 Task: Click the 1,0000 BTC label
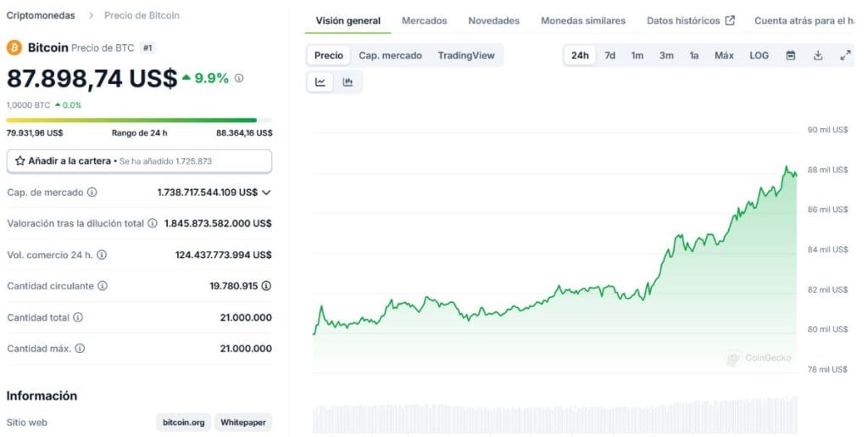(x=28, y=104)
